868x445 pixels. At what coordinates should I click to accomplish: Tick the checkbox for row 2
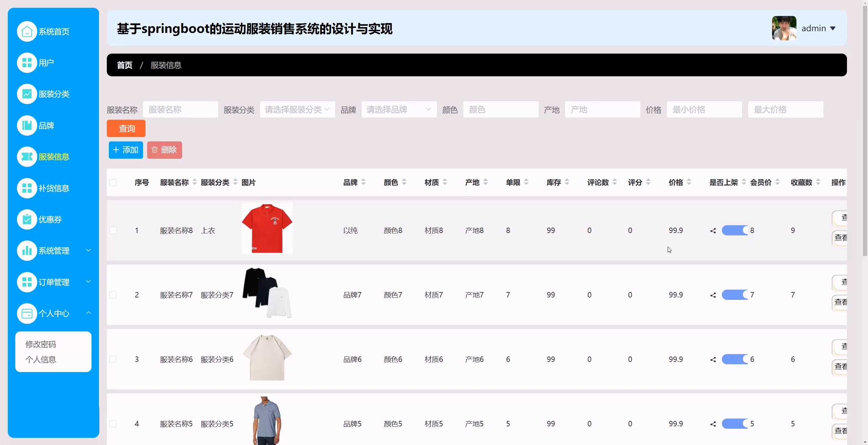point(113,295)
